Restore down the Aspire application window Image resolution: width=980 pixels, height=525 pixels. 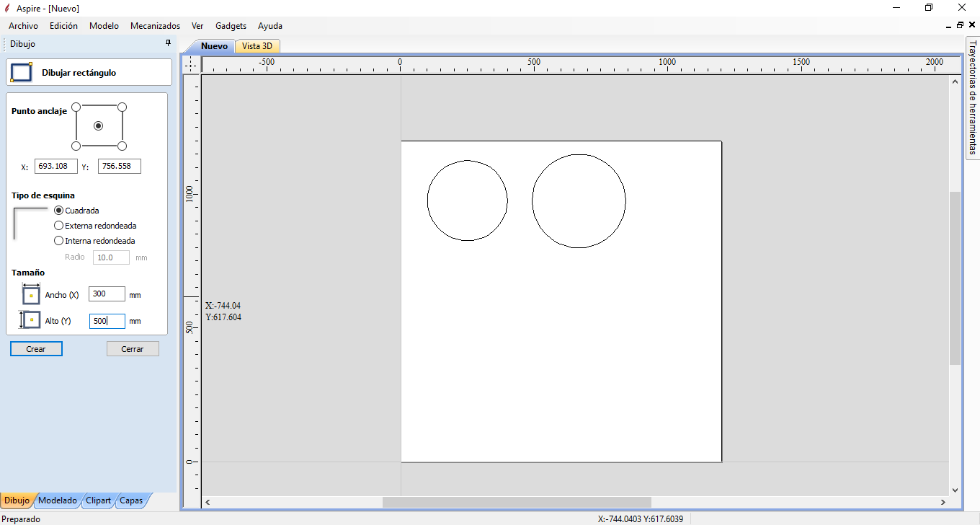pos(929,8)
